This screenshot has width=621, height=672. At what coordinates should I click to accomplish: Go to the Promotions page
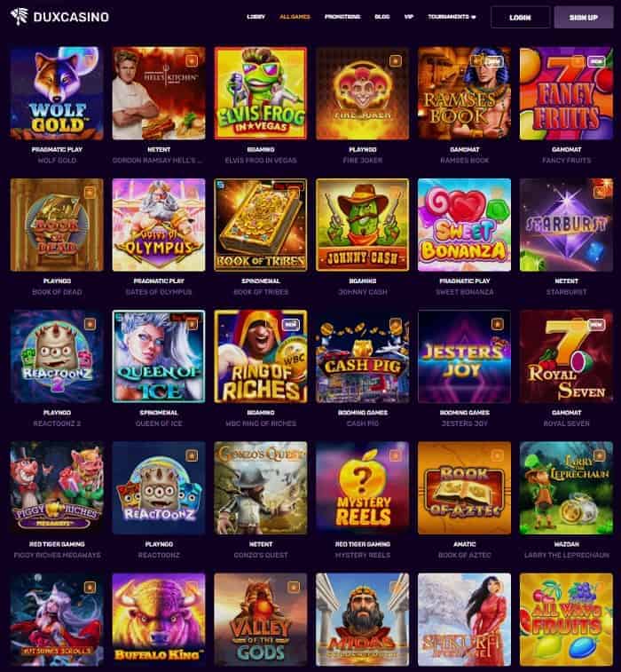tap(342, 17)
